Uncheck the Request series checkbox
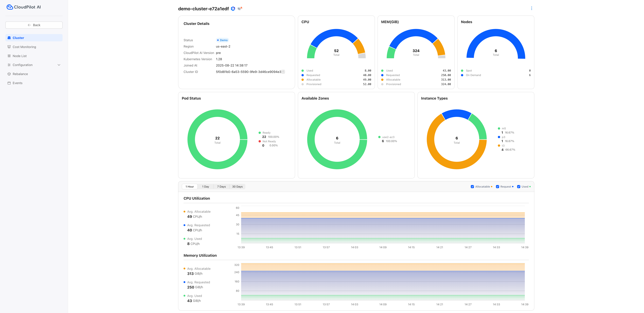This screenshot has height=313, width=644. 497,187
